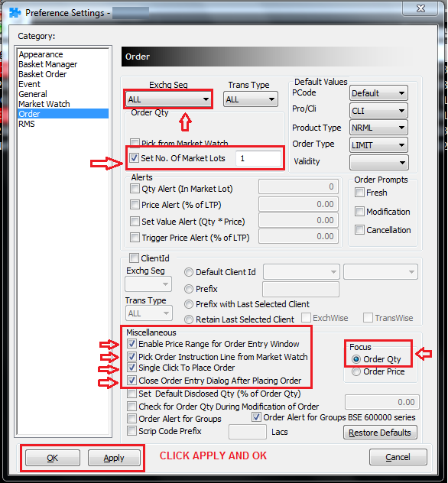Enable Order Alert for Groups checkbox
The width and height of the screenshot is (448, 483).
[131, 419]
